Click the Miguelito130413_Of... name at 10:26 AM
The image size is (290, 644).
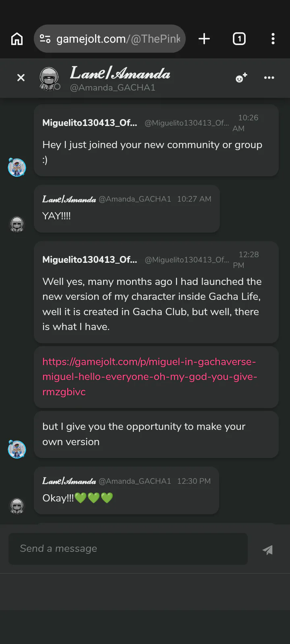(x=89, y=123)
